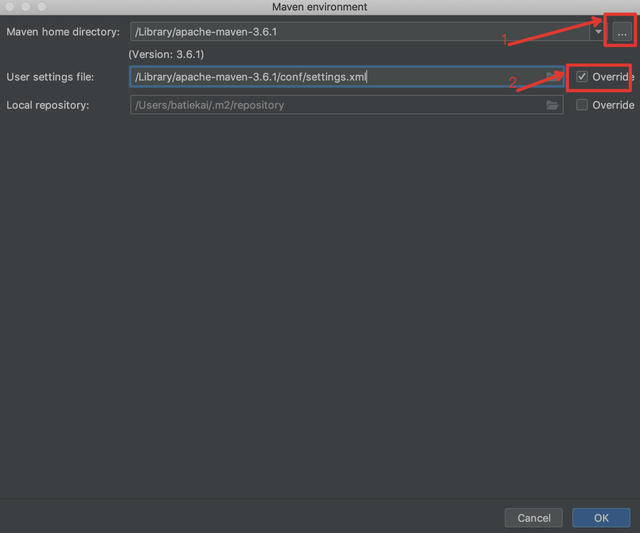640x533 pixels.
Task: Click the Cancel button
Action: [x=534, y=518]
